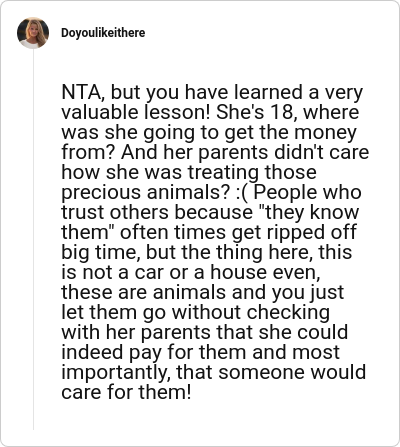
Task: Open the Doyoulikeithere profile avatar
Action: pos(33,33)
